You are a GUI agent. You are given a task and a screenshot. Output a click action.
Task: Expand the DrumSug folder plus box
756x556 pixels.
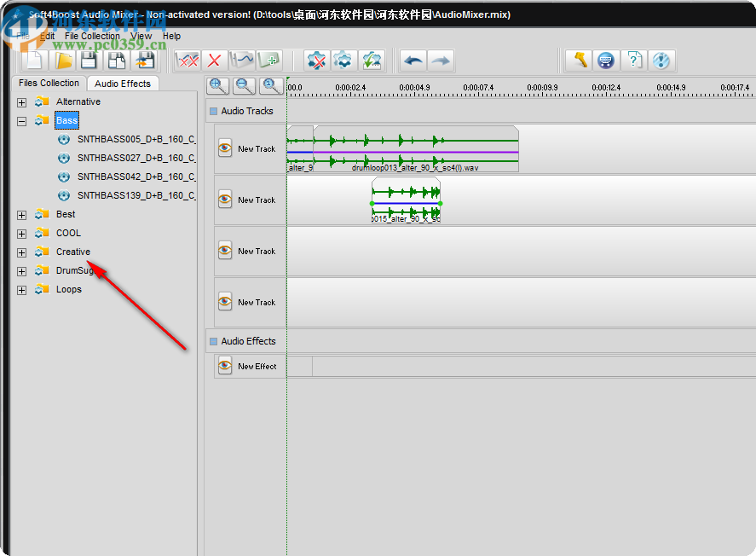pos(21,271)
